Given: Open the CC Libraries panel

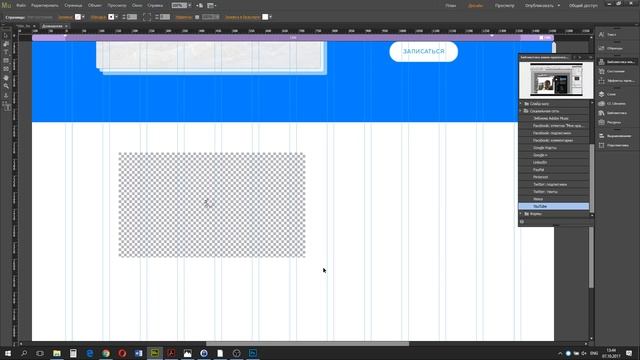Looking at the screenshot, I should tap(602, 104).
